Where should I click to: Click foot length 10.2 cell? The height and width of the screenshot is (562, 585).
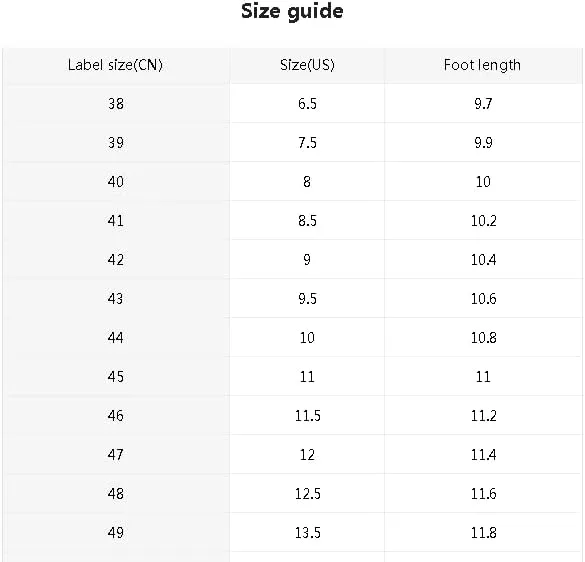(484, 221)
